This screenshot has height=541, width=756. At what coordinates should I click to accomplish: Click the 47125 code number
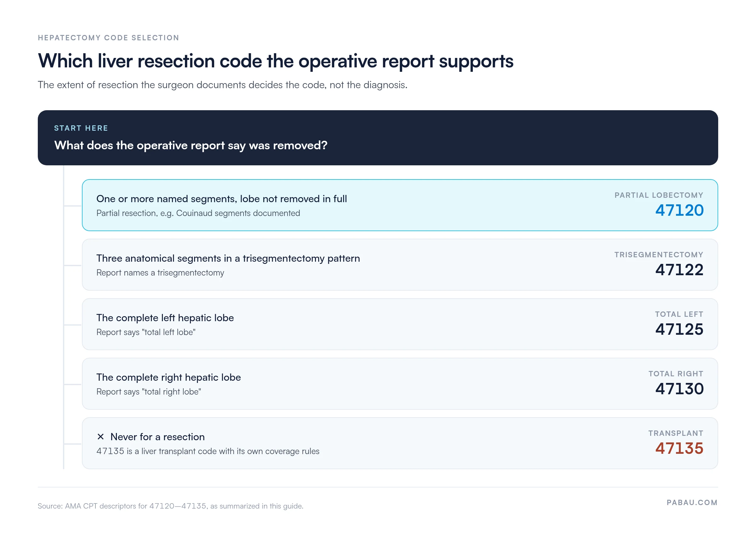[679, 329]
